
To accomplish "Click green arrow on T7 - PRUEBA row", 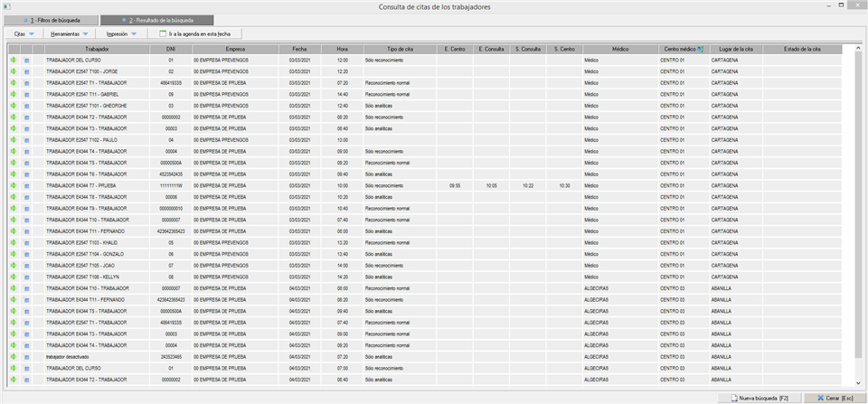I will tap(14, 185).
